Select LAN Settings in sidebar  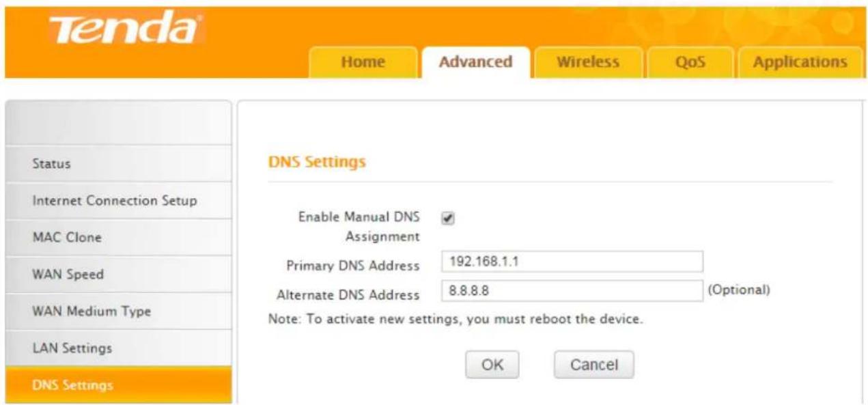coord(118,348)
